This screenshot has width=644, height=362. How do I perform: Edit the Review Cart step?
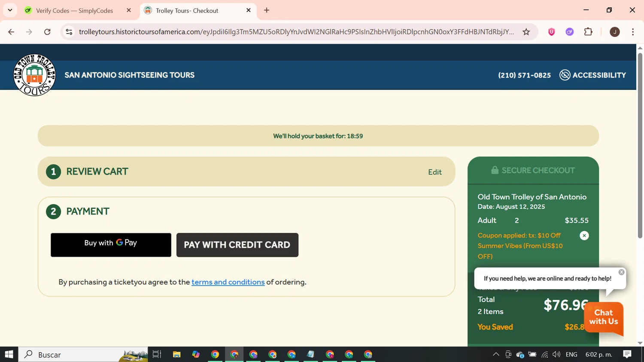(x=435, y=172)
